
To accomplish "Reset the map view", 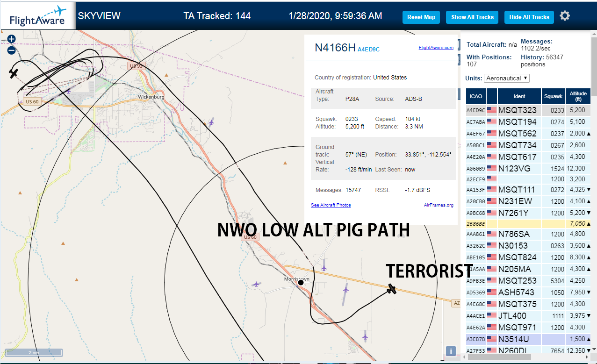I will pyautogui.click(x=421, y=17).
